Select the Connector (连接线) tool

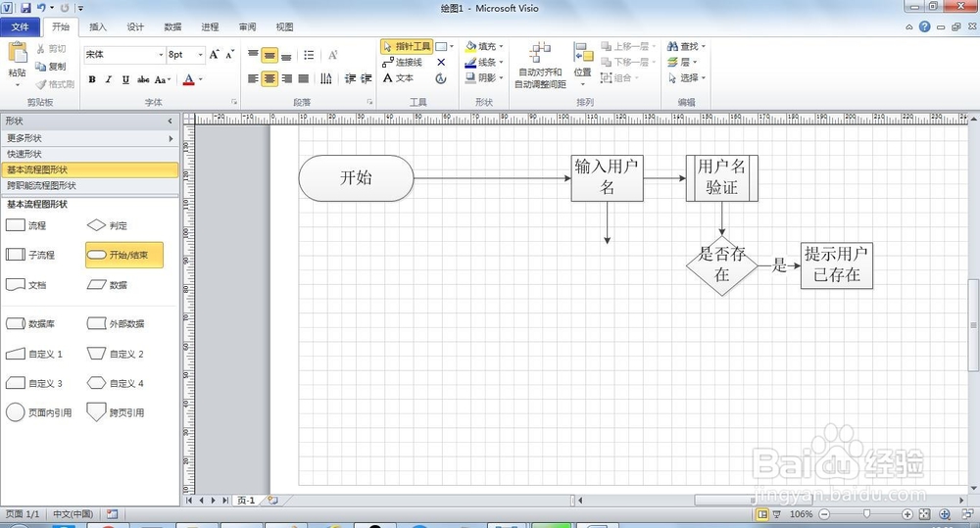403,63
